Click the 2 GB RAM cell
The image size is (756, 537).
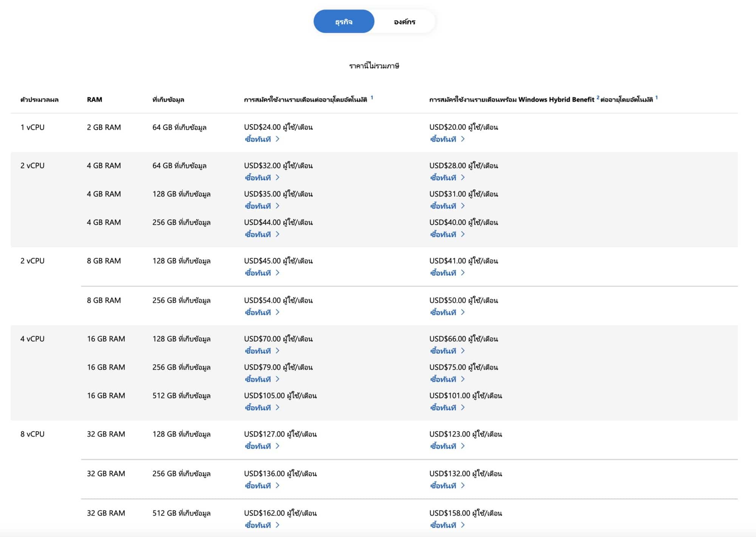pyautogui.click(x=104, y=127)
